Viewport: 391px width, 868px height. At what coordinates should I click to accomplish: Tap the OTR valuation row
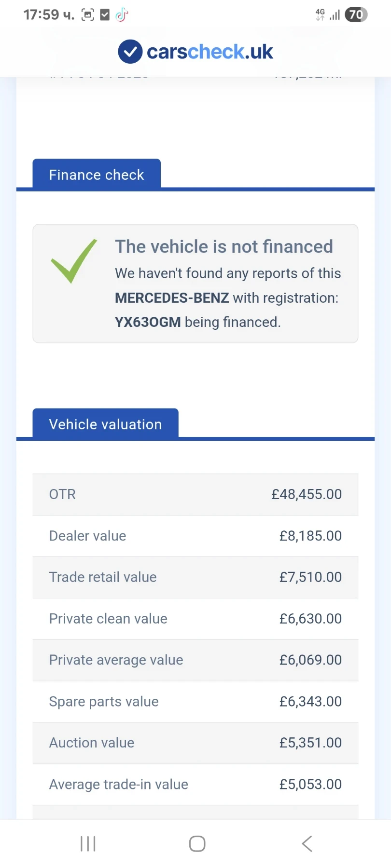point(195,494)
